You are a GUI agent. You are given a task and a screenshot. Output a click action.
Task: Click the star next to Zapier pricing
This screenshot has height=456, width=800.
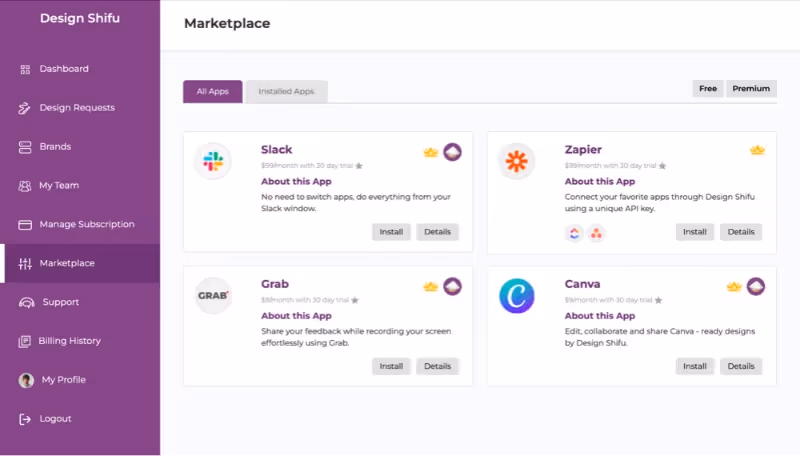[x=662, y=166]
